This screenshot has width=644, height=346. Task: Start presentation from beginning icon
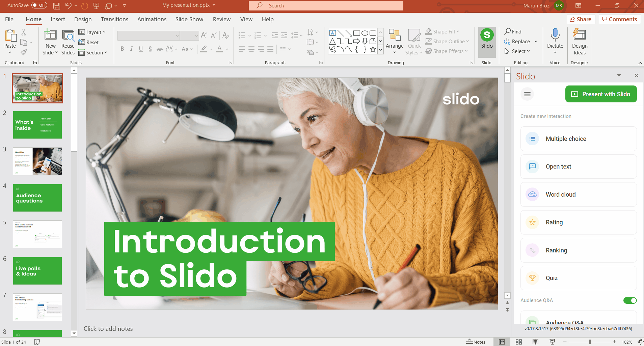pos(97,5)
